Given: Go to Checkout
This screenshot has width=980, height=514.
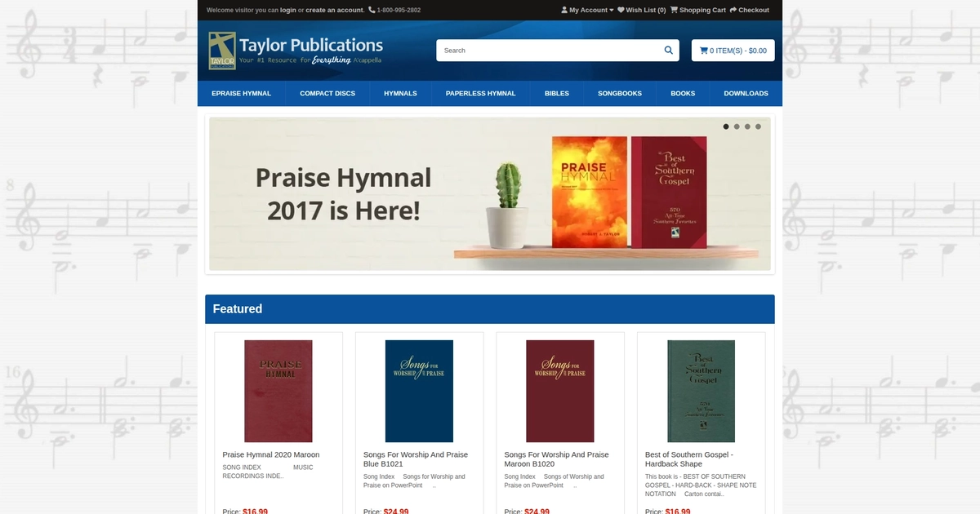Looking at the screenshot, I should tap(749, 11).
